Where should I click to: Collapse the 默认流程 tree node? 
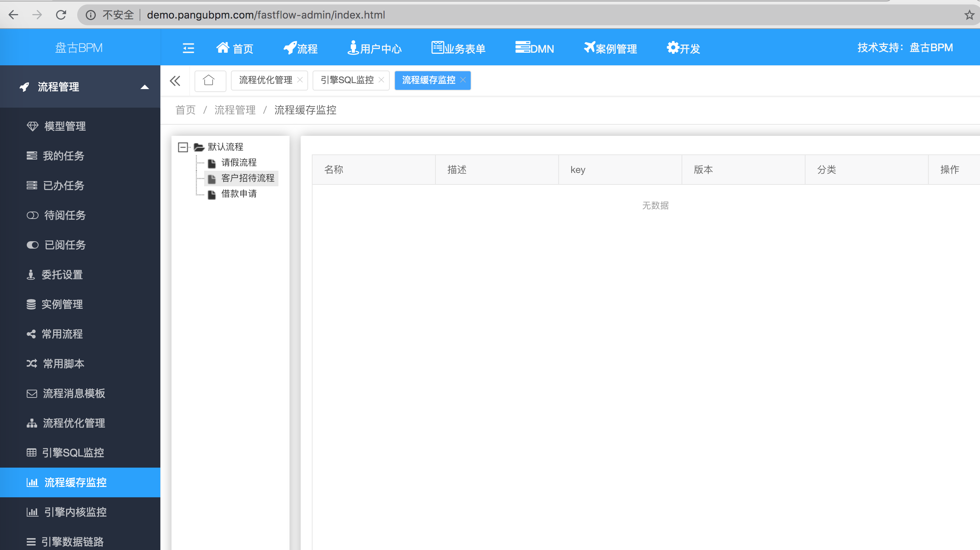(183, 147)
